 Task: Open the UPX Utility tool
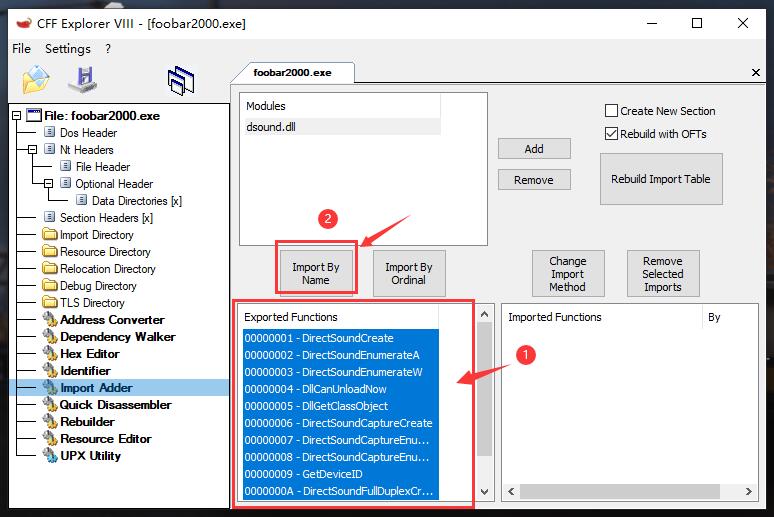90,456
